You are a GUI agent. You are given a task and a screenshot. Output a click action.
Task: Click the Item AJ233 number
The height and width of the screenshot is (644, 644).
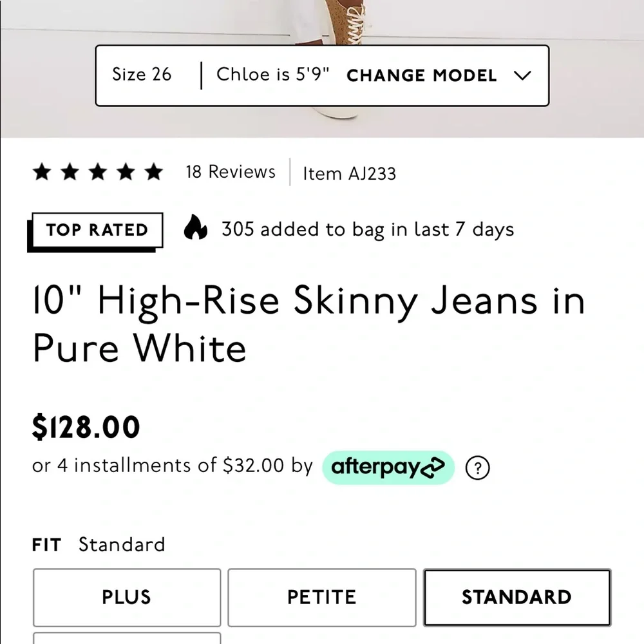pos(350,173)
